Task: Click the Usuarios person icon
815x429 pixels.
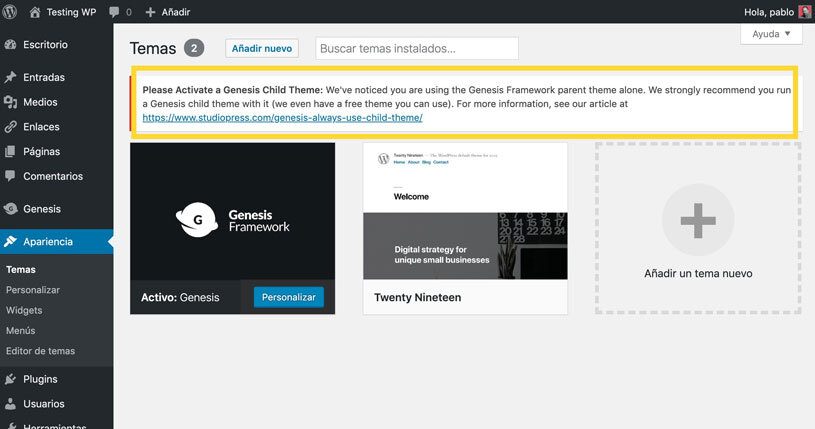Action: 10,404
